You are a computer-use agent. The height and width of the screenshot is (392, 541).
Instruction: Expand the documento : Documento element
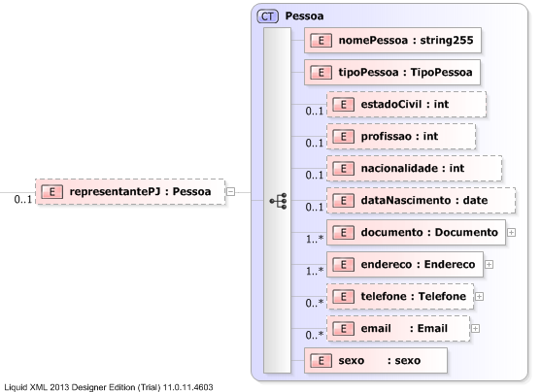coord(511,232)
